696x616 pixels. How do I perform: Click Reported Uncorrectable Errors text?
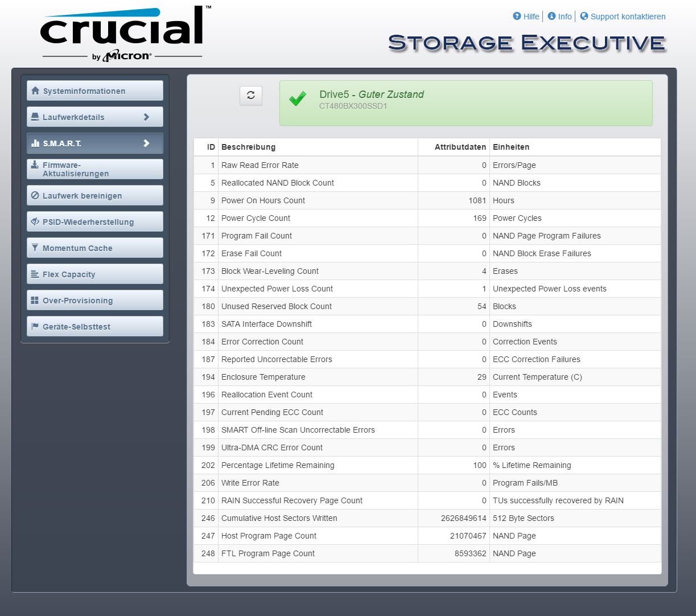(x=277, y=359)
